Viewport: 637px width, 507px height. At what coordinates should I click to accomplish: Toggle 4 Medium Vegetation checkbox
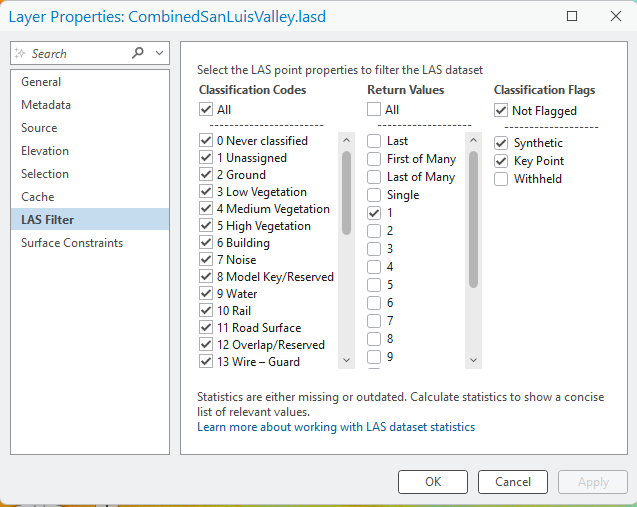[x=206, y=209]
